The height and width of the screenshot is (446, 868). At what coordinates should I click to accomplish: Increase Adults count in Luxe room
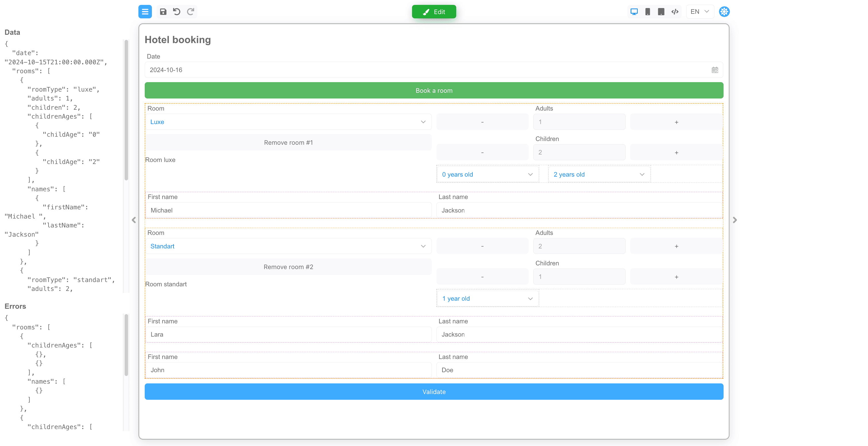(676, 122)
